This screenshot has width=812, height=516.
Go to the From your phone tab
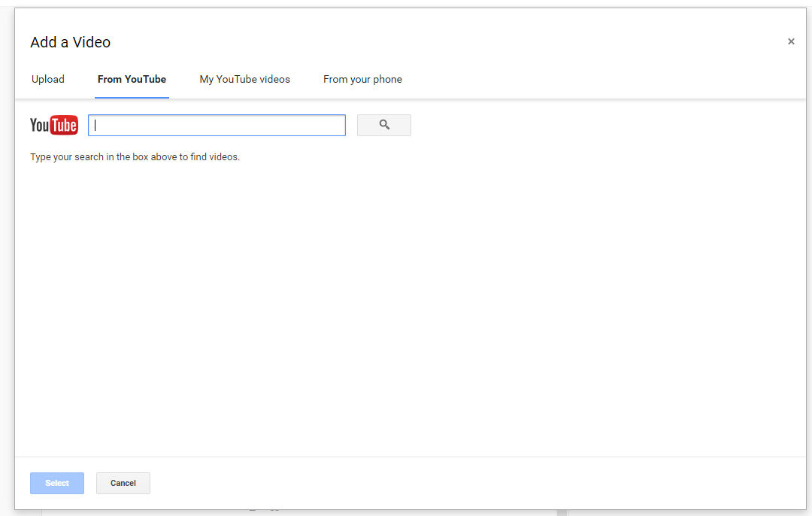click(x=362, y=79)
